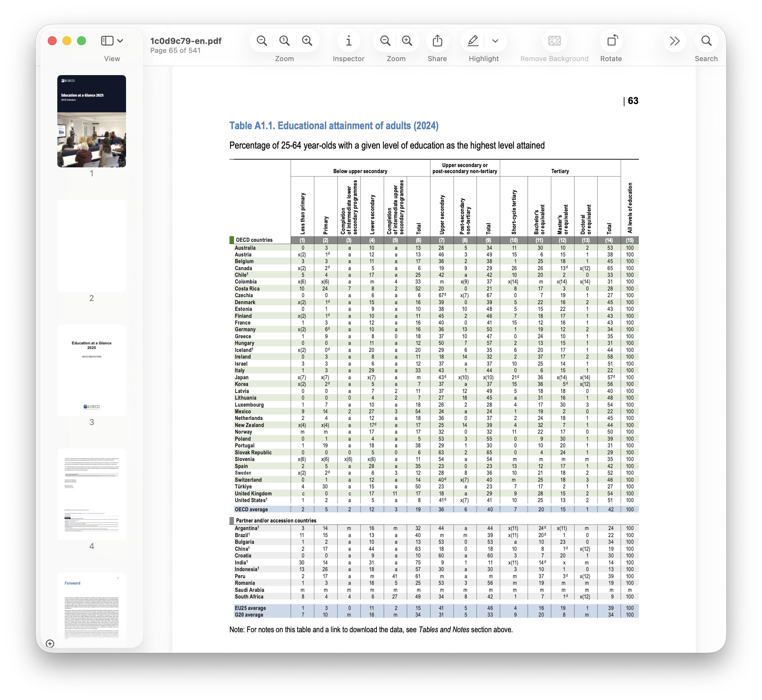
Task: Open the Inspector info panel
Action: 349,41
